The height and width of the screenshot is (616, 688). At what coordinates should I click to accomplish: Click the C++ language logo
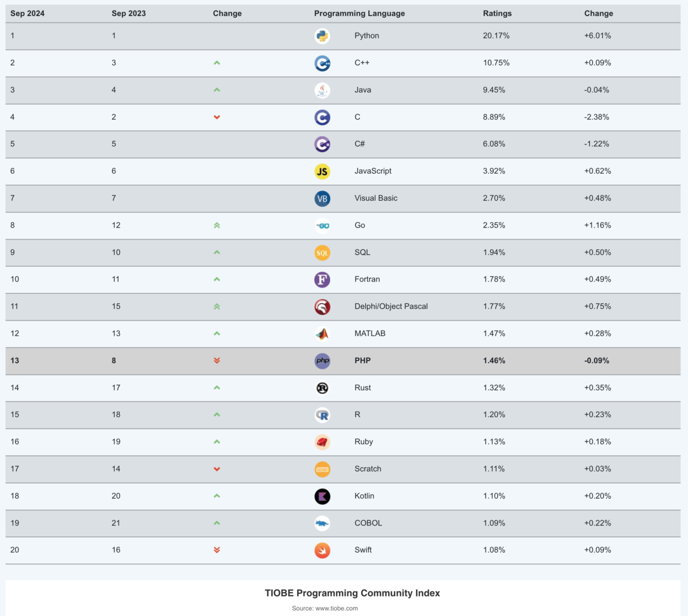[x=322, y=63]
